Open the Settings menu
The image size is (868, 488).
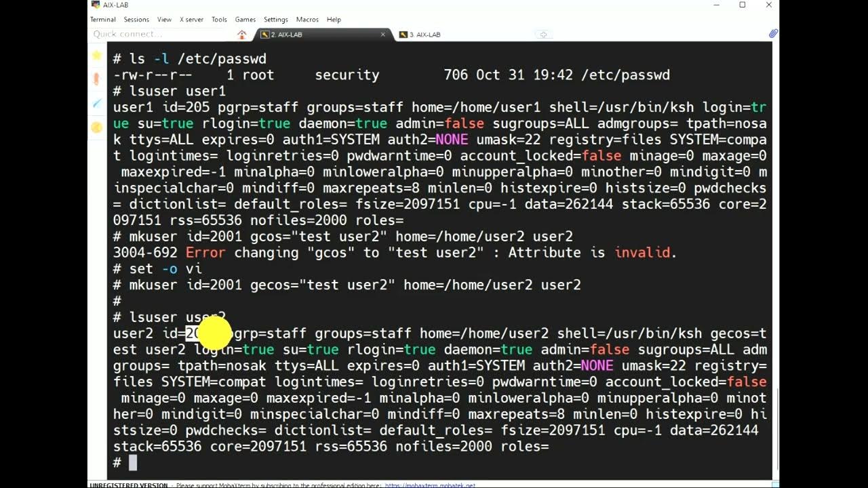click(276, 20)
